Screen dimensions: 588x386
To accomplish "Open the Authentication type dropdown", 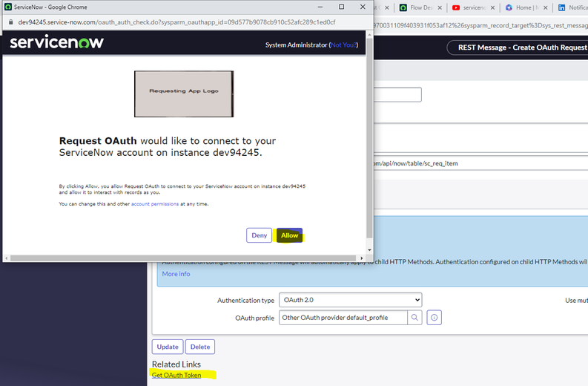I will (x=350, y=300).
